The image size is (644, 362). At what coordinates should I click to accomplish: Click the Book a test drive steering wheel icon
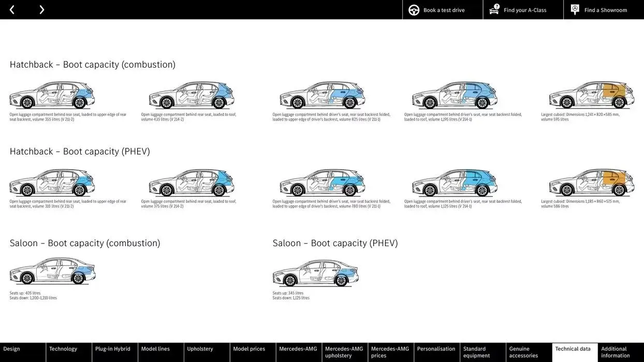[x=413, y=9]
